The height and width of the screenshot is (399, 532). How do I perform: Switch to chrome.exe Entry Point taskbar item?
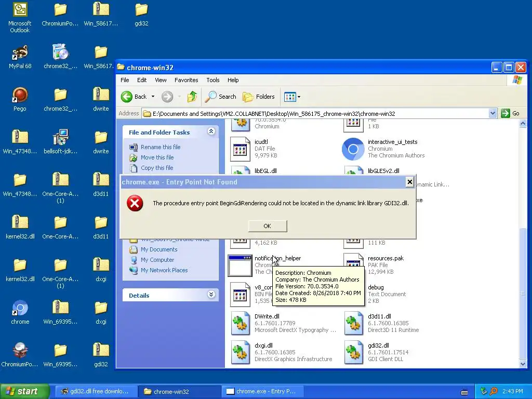pos(262,391)
